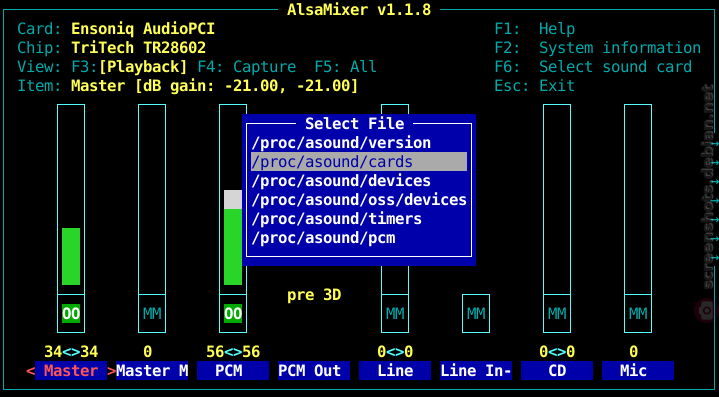Click the chip name TriTech TR28602

click(138, 48)
